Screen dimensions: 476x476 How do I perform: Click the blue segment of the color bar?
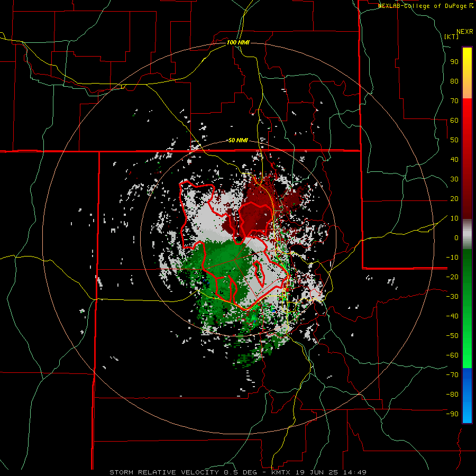point(467,396)
